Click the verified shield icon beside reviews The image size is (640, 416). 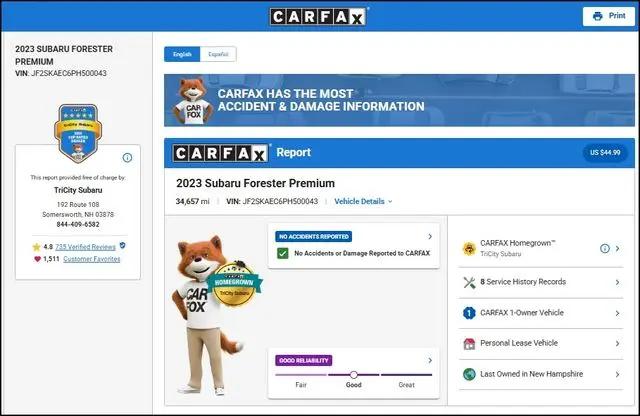[122, 246]
